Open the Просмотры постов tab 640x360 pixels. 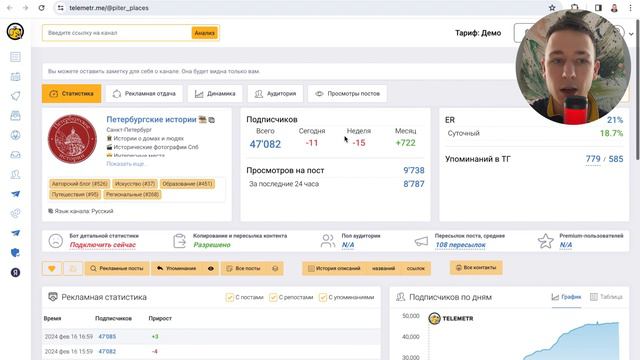[x=347, y=94]
